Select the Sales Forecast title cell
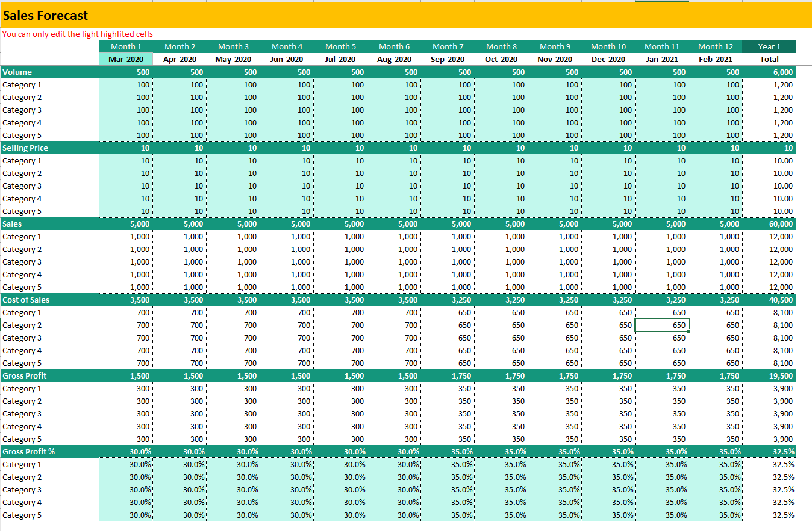812x531 pixels. pyautogui.click(x=49, y=15)
